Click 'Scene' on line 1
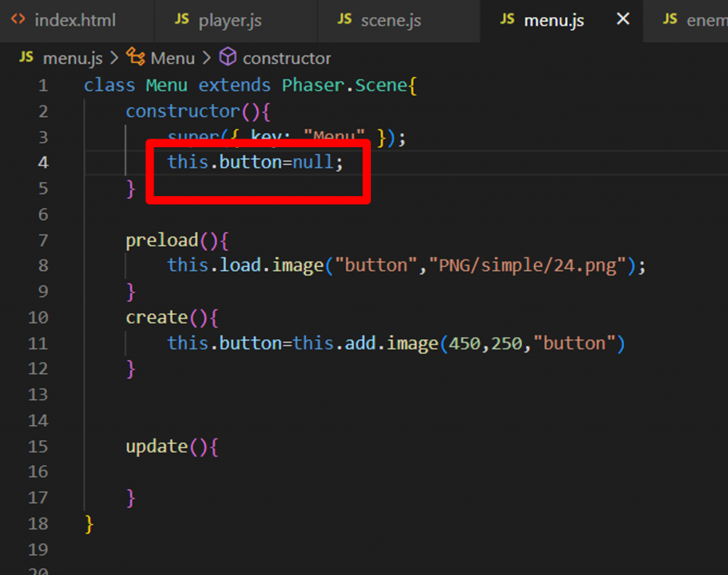This screenshot has width=728, height=575. [381, 86]
